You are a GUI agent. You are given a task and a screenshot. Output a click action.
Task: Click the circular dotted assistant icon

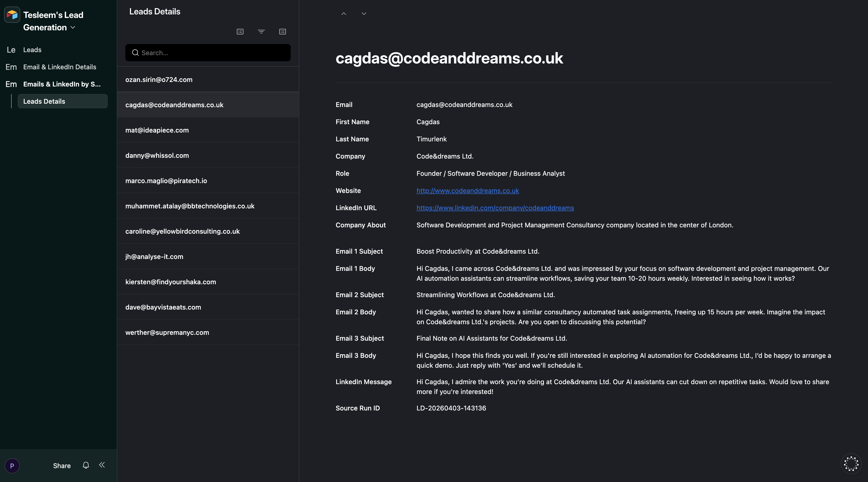point(851,464)
